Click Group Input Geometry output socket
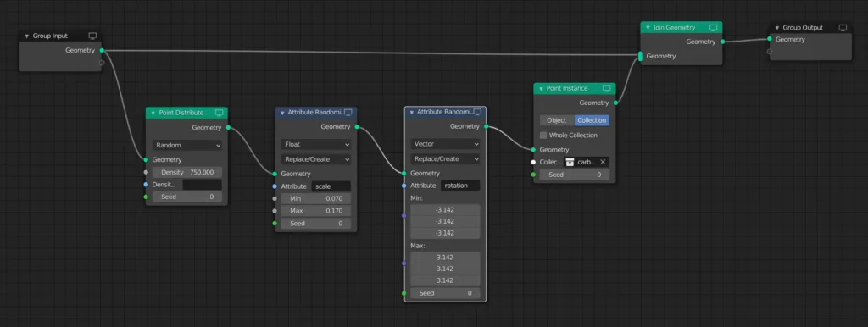Screen dimensions: 868x327 tap(102, 50)
